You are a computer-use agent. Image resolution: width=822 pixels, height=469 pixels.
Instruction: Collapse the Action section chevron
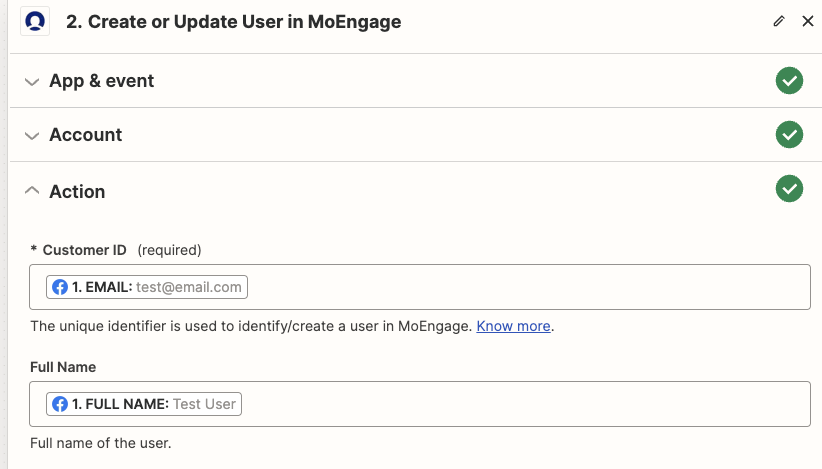(32, 190)
